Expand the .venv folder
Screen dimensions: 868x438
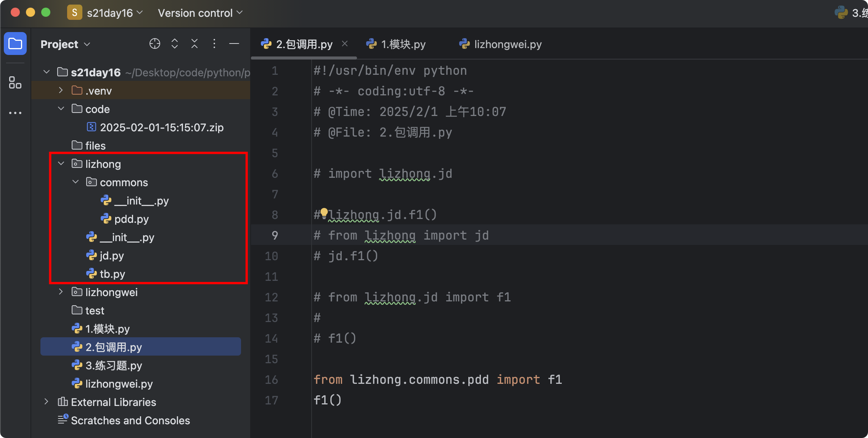[x=61, y=90]
